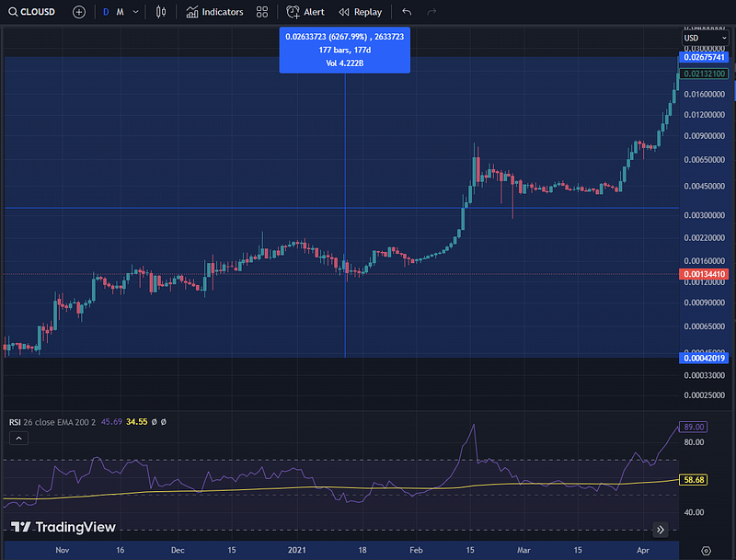736x560 pixels.
Task: Click the TradingView logo
Action: coord(63,527)
